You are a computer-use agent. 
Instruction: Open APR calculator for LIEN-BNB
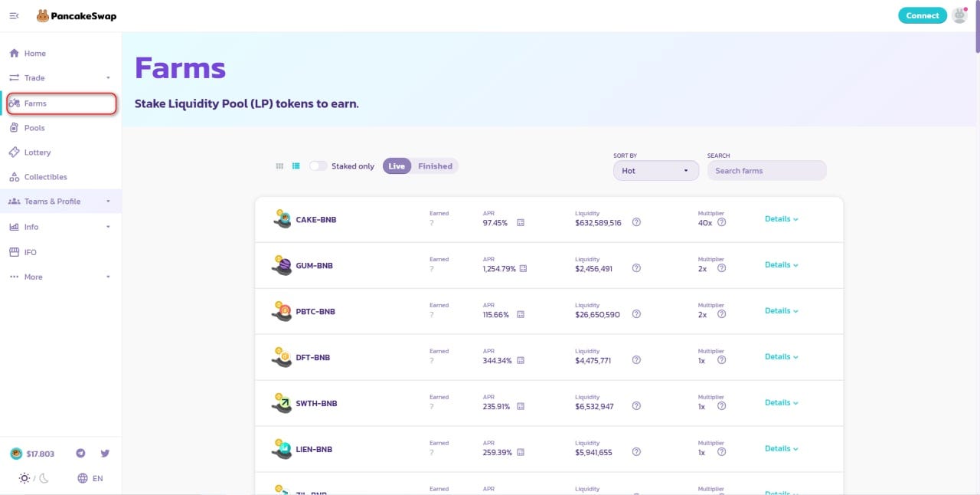click(521, 453)
